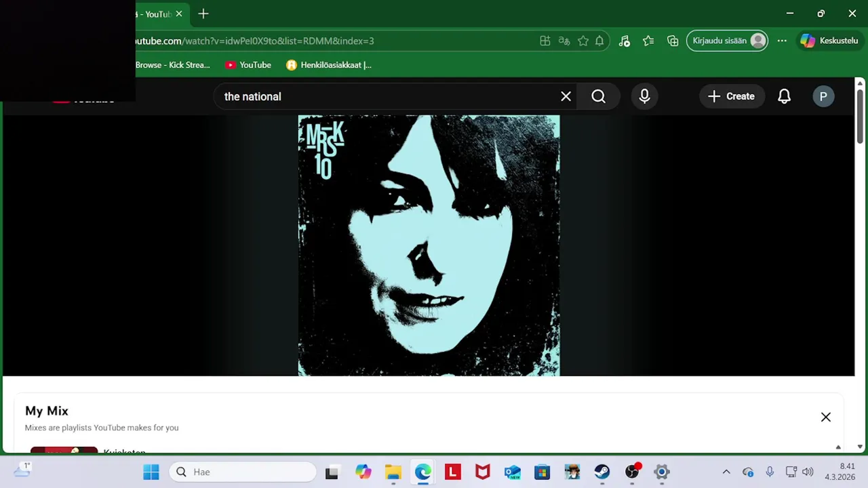Open the account avatar labeled P
Screen dimensions: 868x488
point(823,96)
